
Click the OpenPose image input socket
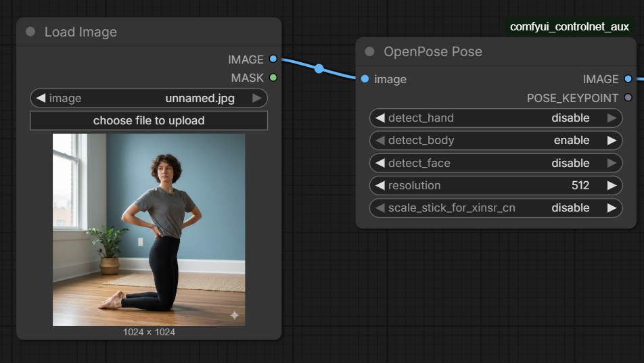(365, 78)
